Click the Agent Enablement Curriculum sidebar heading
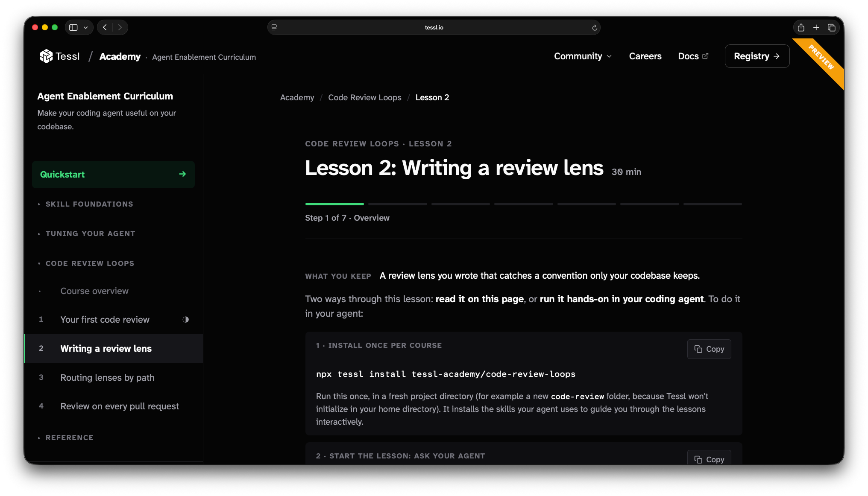 click(105, 96)
